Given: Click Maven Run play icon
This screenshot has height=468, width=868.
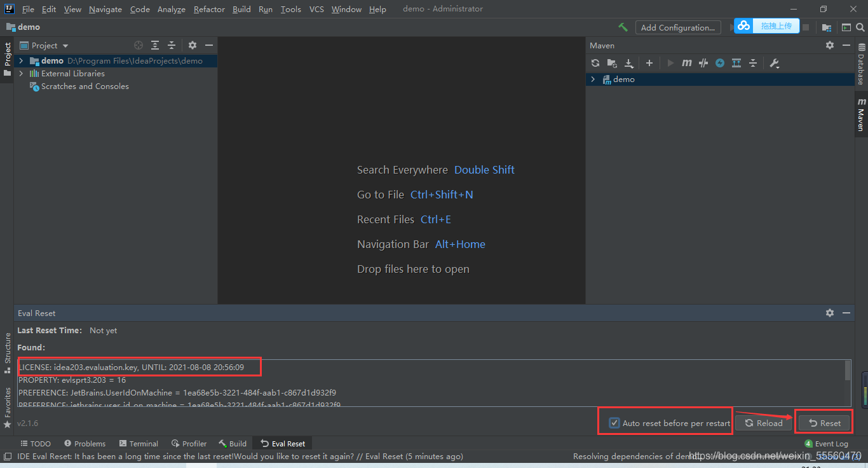Looking at the screenshot, I should pos(670,63).
